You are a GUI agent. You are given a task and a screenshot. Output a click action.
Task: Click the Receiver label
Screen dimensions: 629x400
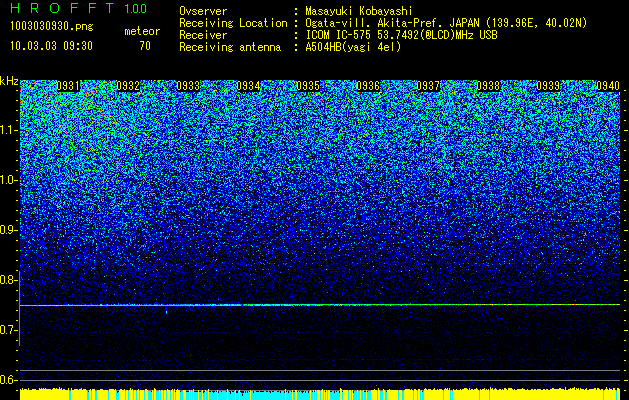click(203, 35)
